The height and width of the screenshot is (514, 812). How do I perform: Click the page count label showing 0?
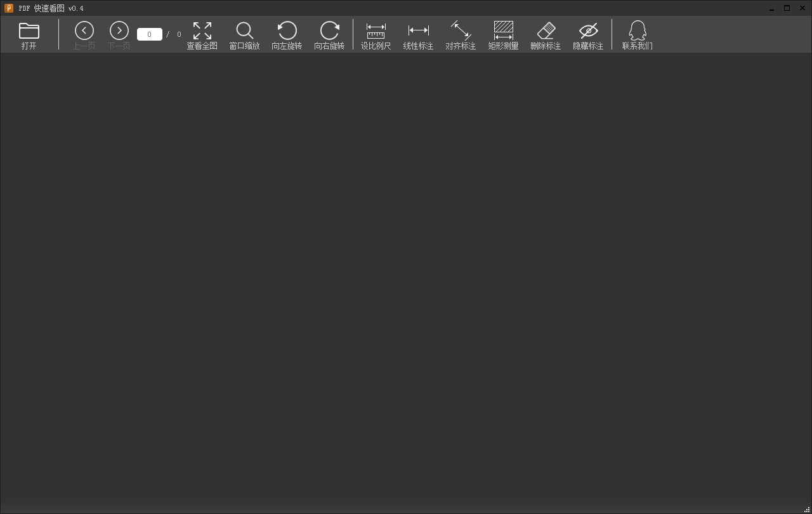click(179, 34)
